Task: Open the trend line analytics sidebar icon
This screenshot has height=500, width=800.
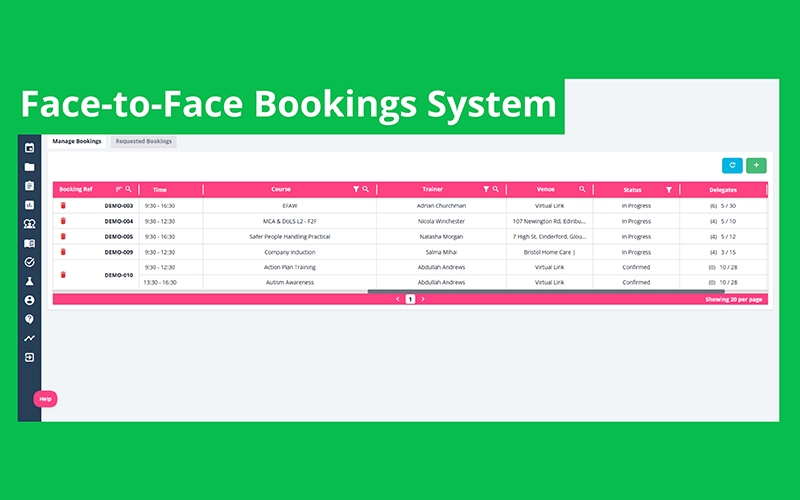Action: coord(30,338)
